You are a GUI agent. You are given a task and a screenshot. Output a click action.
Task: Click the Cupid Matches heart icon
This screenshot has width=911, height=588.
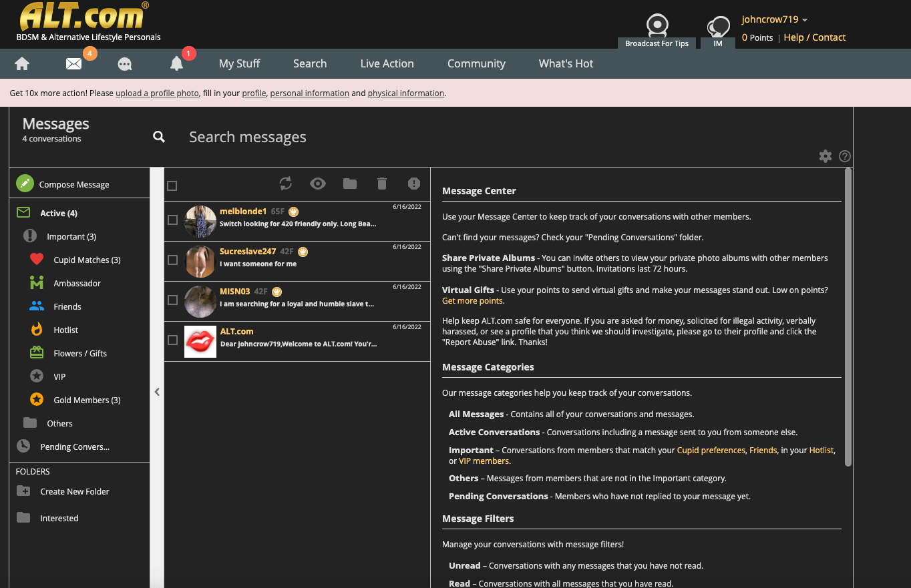coord(37,260)
